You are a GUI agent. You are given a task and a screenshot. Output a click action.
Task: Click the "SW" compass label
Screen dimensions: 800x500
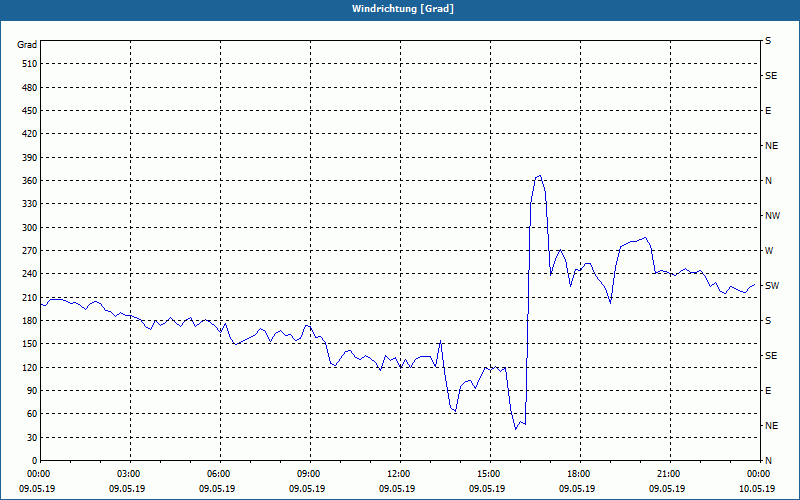(772, 286)
